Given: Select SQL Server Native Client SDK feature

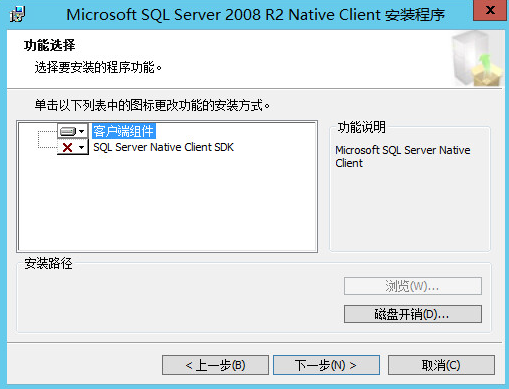Looking at the screenshot, I should coord(163,147).
